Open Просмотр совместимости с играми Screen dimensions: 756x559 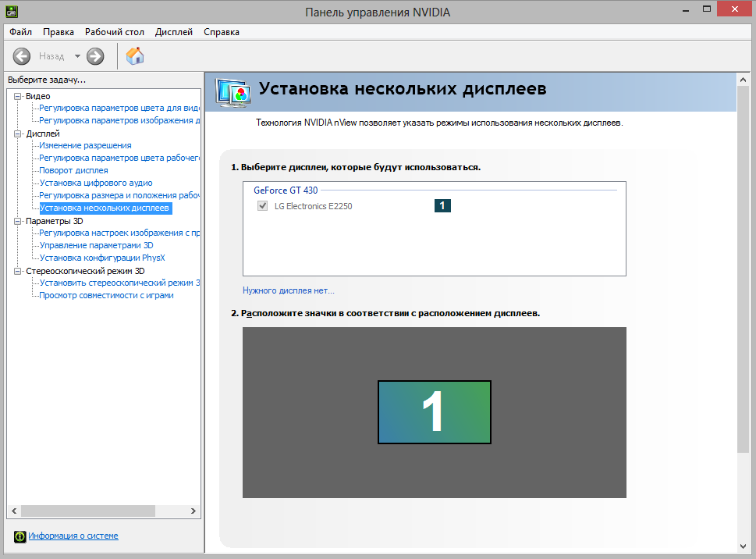[107, 296]
